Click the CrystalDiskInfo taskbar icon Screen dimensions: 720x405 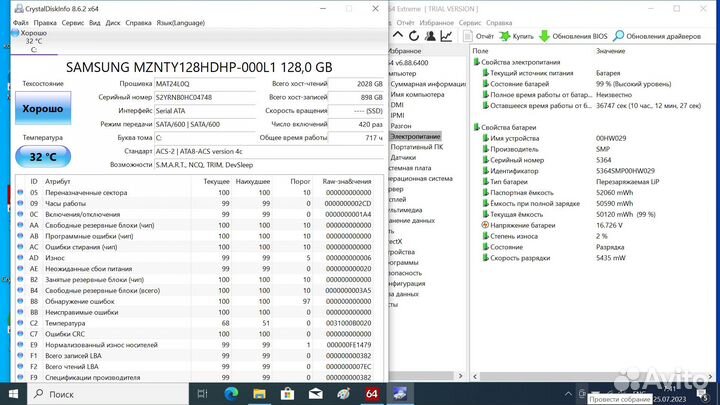[399, 394]
